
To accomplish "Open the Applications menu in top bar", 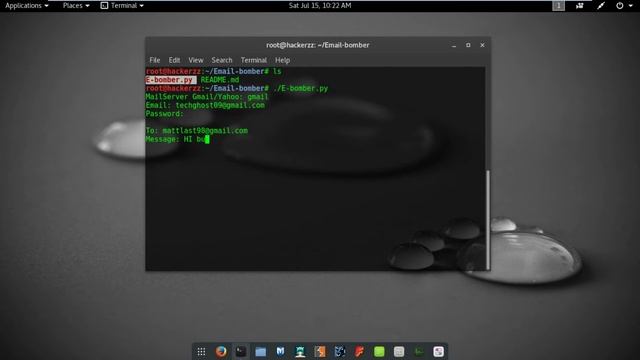I will pyautogui.click(x=27, y=6).
